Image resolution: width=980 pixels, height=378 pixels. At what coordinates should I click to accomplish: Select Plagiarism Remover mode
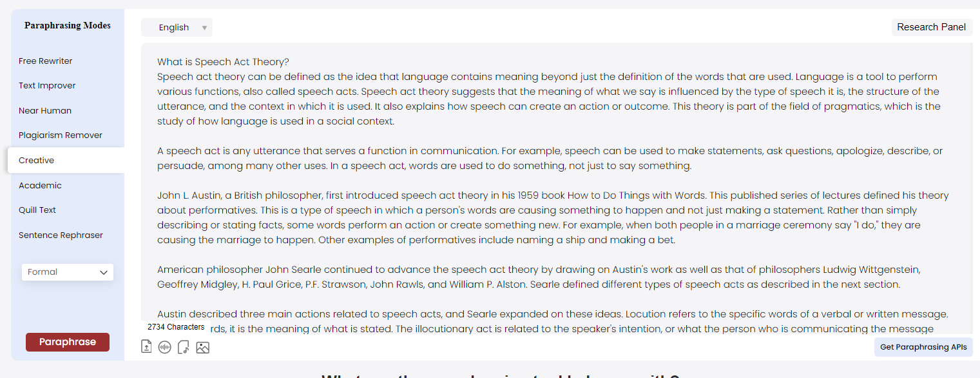coord(61,135)
